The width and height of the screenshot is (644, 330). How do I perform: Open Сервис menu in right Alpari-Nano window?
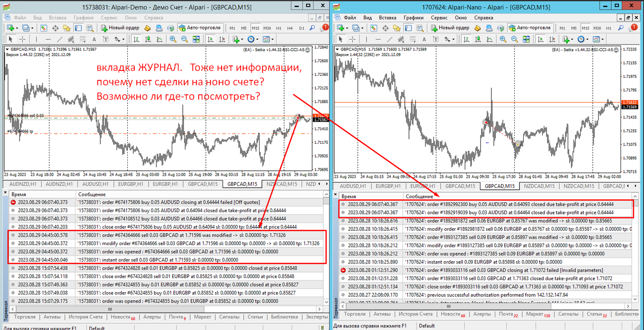(439, 17)
